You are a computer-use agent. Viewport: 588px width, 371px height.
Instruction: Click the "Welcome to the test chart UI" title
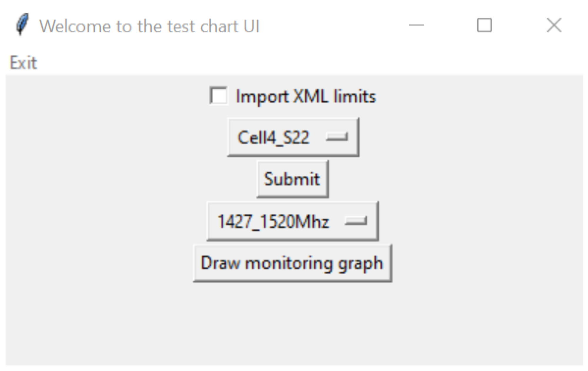click(149, 26)
